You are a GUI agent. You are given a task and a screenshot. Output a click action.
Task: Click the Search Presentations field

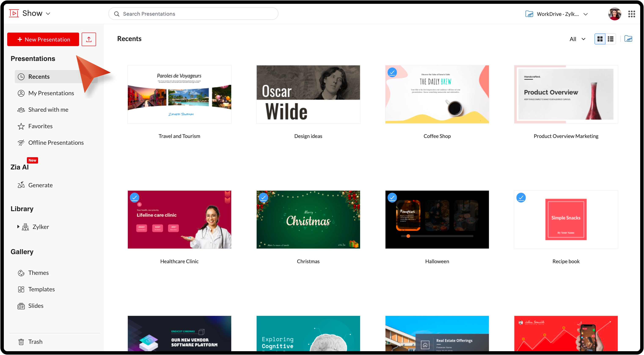click(x=193, y=14)
